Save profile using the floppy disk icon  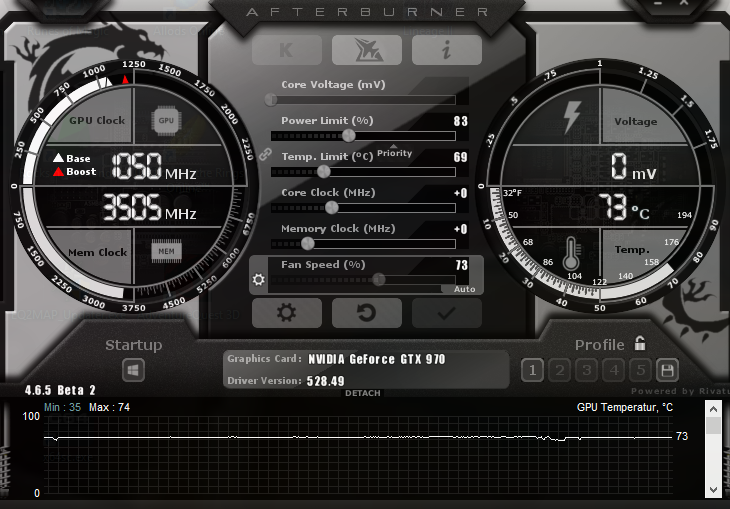(667, 370)
